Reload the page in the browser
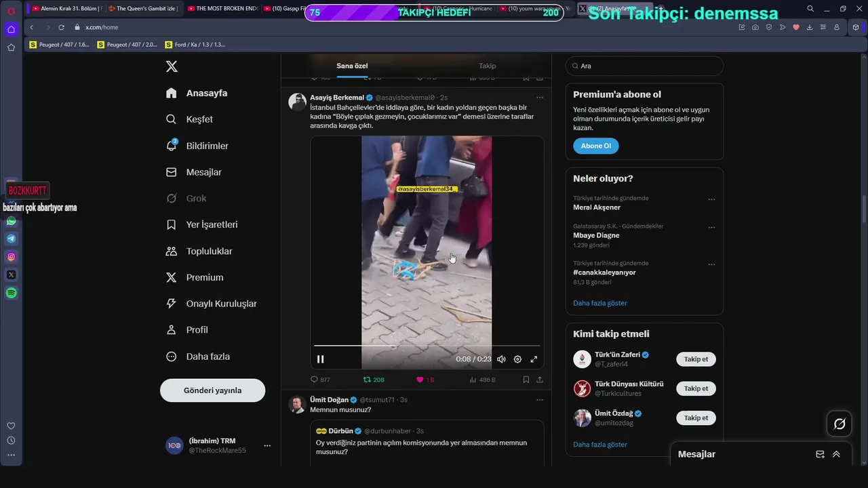Viewport: 868px width, 488px height. (x=61, y=27)
